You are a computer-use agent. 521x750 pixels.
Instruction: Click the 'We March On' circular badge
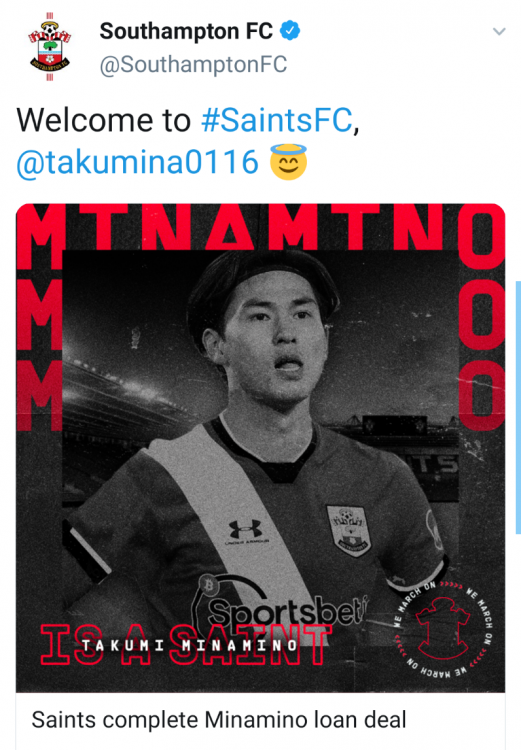(443, 628)
